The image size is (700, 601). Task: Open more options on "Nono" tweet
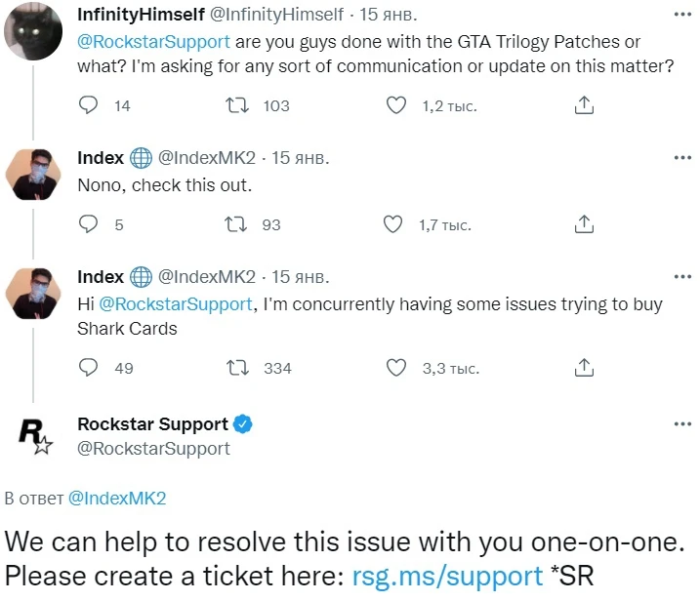coord(680,157)
